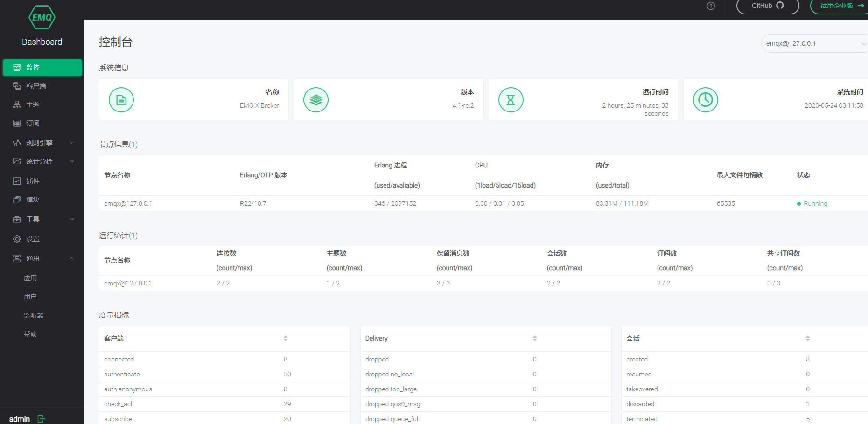Click the clock icon in the 系统时间 card
The width and height of the screenshot is (868, 424).
706,100
